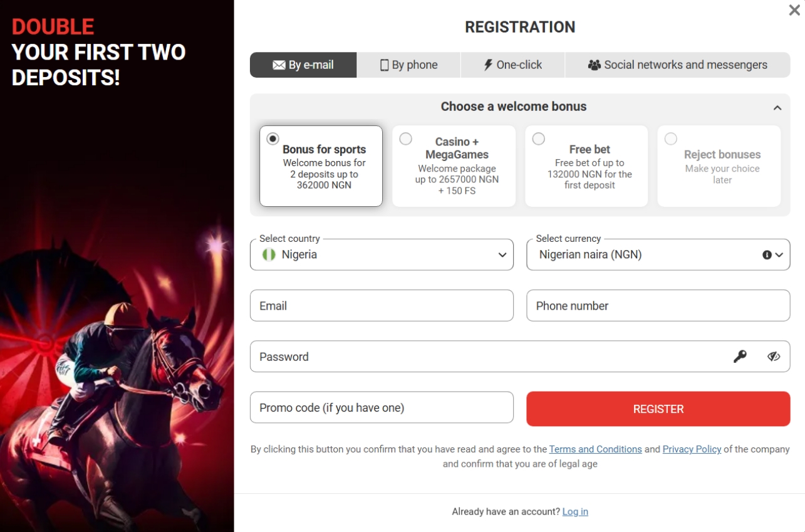The height and width of the screenshot is (532, 805).
Task: Switch to the By phone tab
Action: (408, 65)
